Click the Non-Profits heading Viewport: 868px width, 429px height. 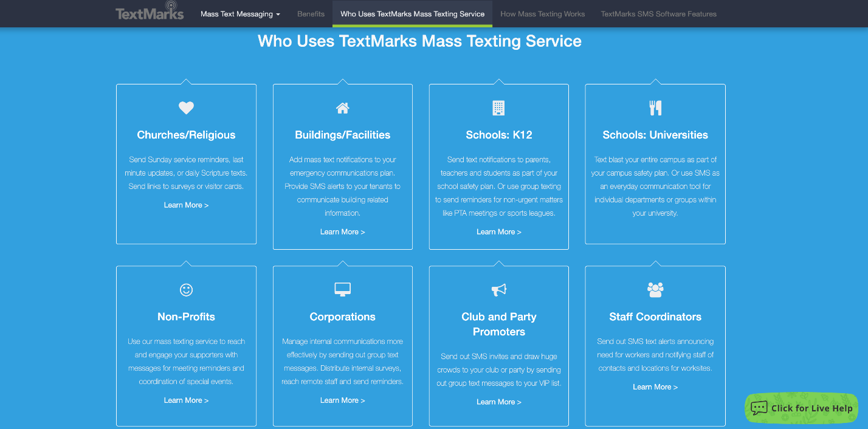point(186,317)
